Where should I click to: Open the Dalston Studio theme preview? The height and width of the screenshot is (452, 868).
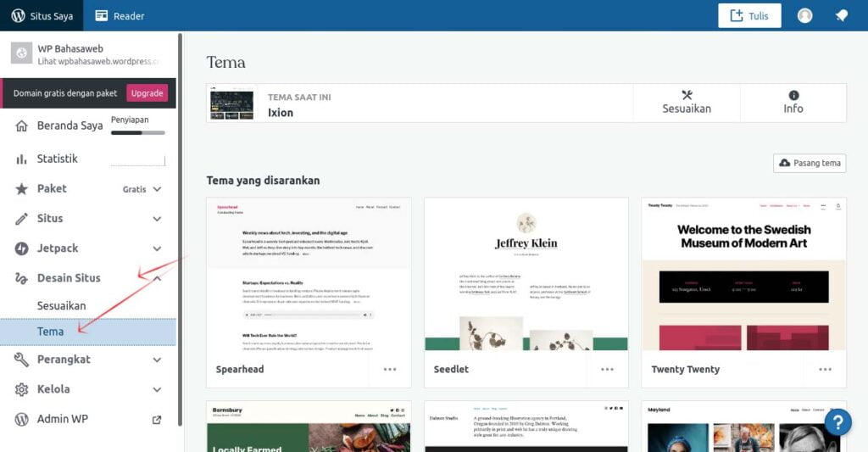tap(526, 427)
